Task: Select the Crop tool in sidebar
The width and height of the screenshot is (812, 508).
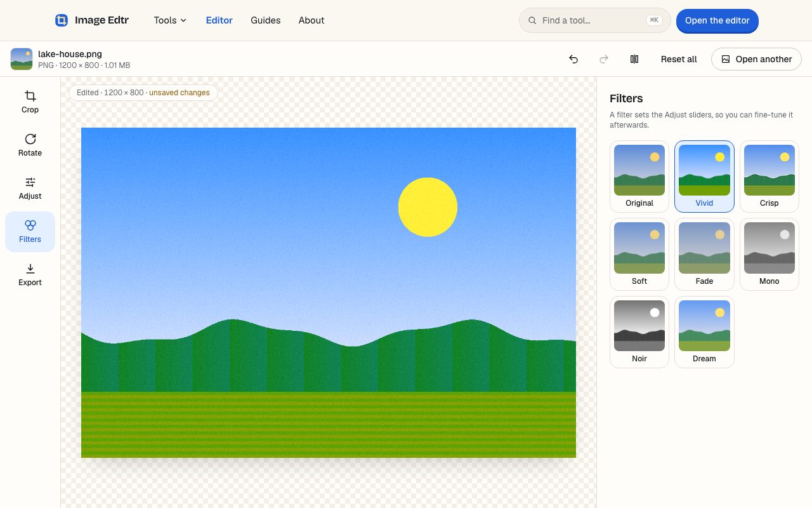Action: [x=30, y=102]
